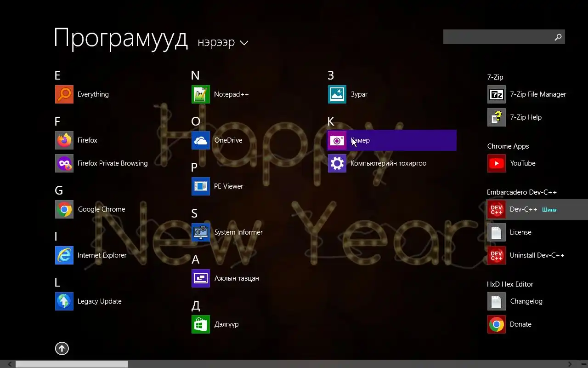Launch the Dev-C++ icon
The image size is (588, 368).
pyautogui.click(x=497, y=209)
